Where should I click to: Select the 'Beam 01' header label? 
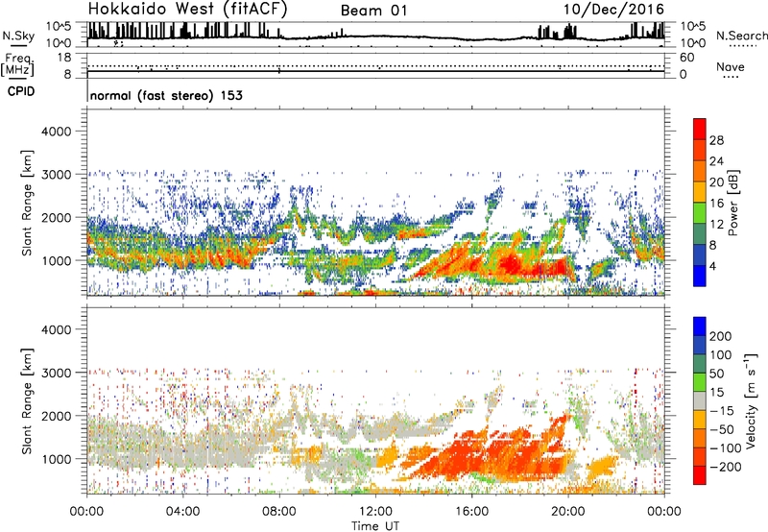(373, 11)
